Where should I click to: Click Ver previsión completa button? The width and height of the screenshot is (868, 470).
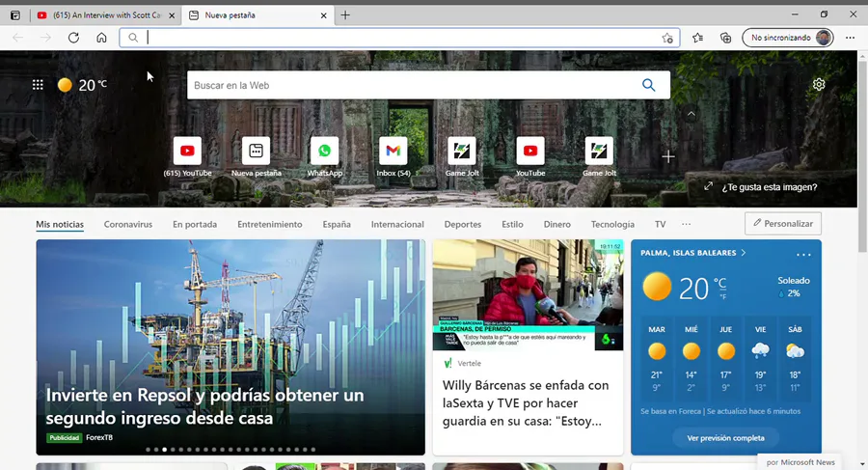click(x=725, y=438)
